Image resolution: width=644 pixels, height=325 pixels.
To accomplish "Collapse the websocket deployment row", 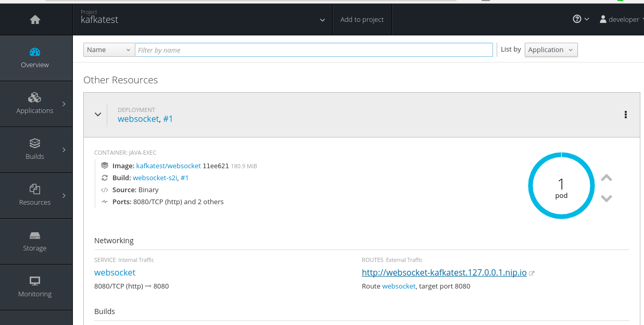I will coord(97,115).
